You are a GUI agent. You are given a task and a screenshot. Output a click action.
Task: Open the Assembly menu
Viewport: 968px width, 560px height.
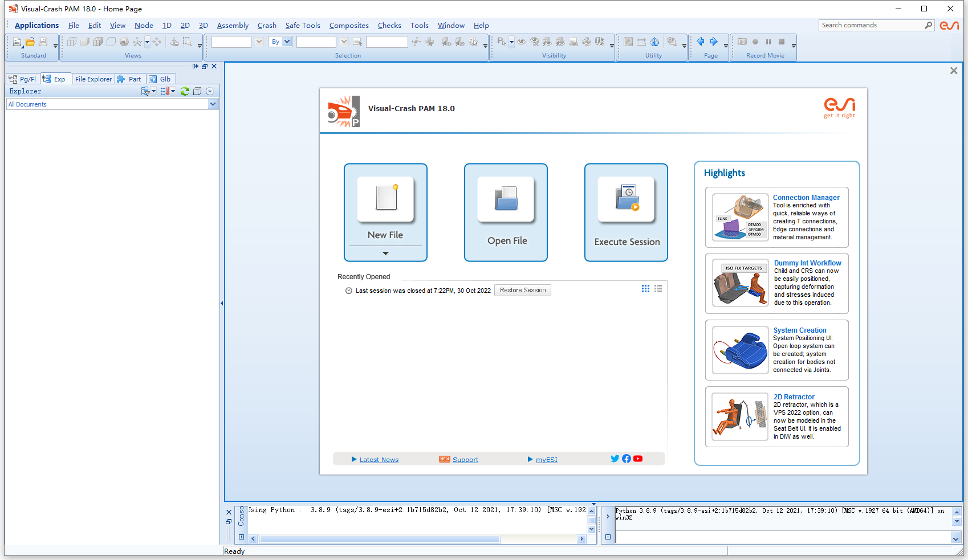pos(233,26)
